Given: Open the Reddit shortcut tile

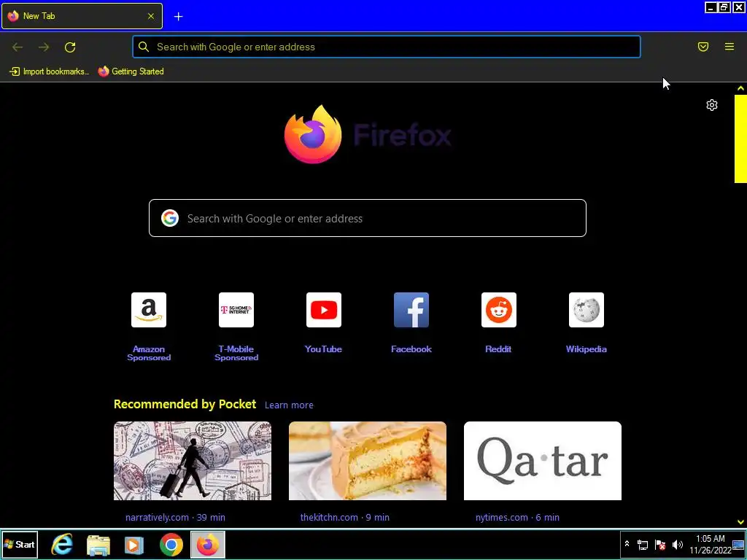Looking at the screenshot, I should 499,310.
